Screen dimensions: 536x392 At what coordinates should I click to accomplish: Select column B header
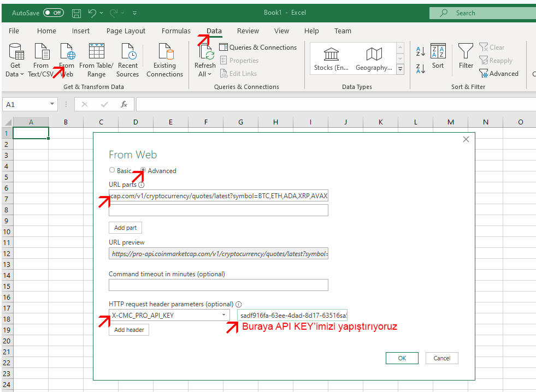pos(66,122)
